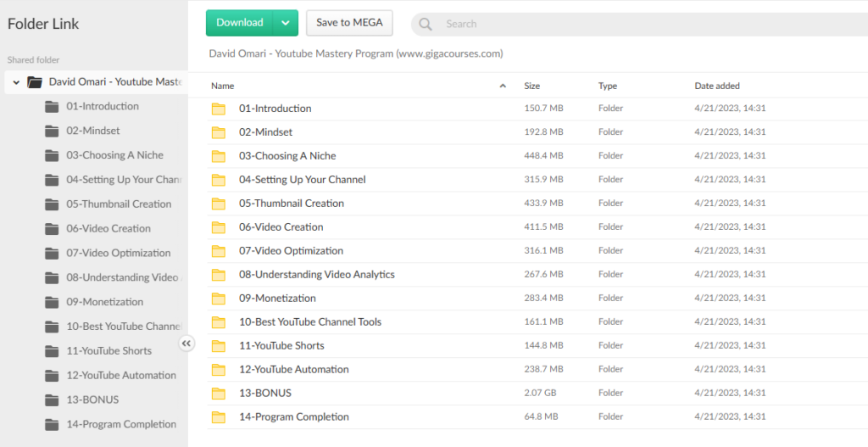Sort files by Size column header
The image size is (868, 447).
pos(532,86)
